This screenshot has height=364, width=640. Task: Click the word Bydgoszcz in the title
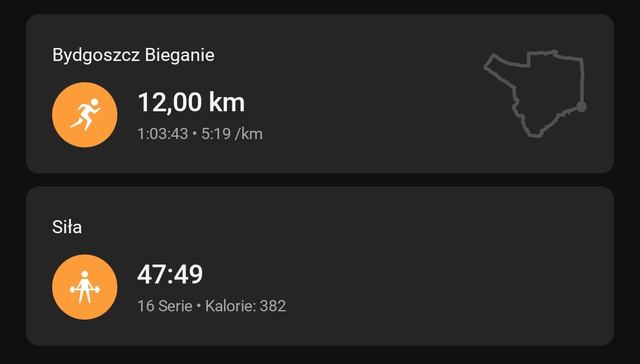pos(97,55)
